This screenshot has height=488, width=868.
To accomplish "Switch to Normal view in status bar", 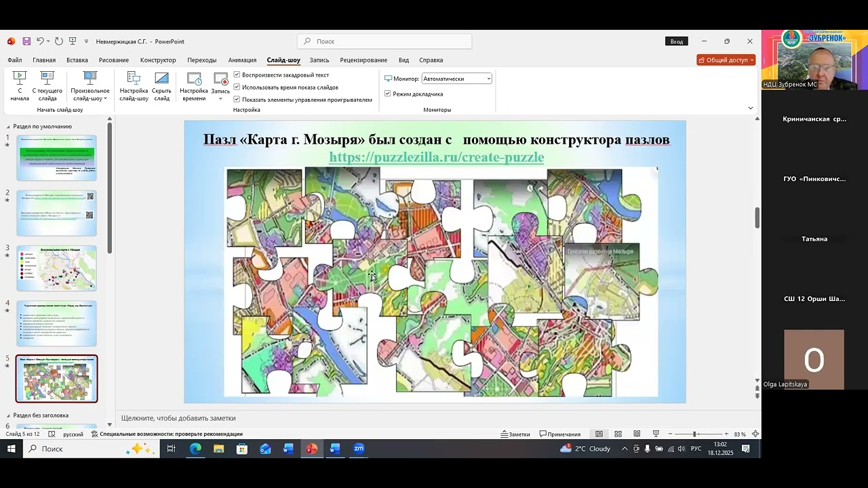I will click(599, 434).
